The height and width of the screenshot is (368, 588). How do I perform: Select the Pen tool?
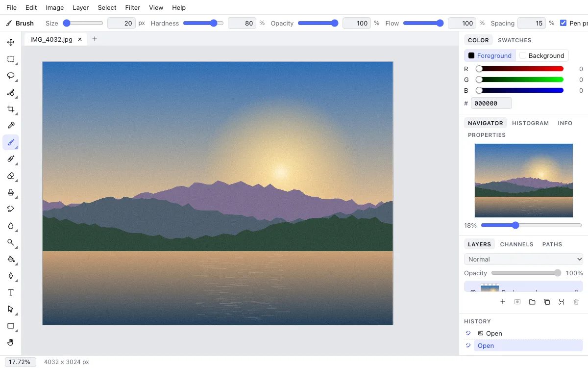[x=11, y=276]
